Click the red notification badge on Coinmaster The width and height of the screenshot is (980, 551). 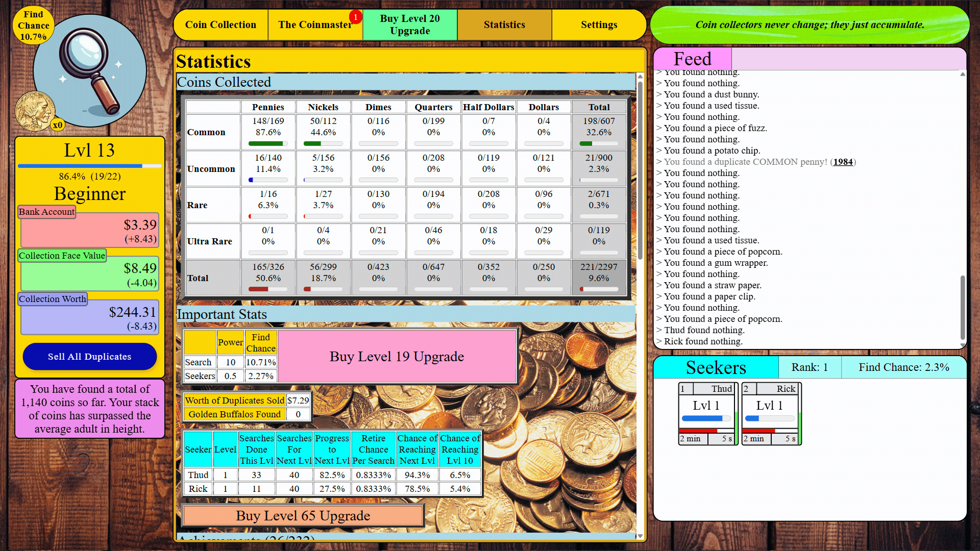[355, 17]
